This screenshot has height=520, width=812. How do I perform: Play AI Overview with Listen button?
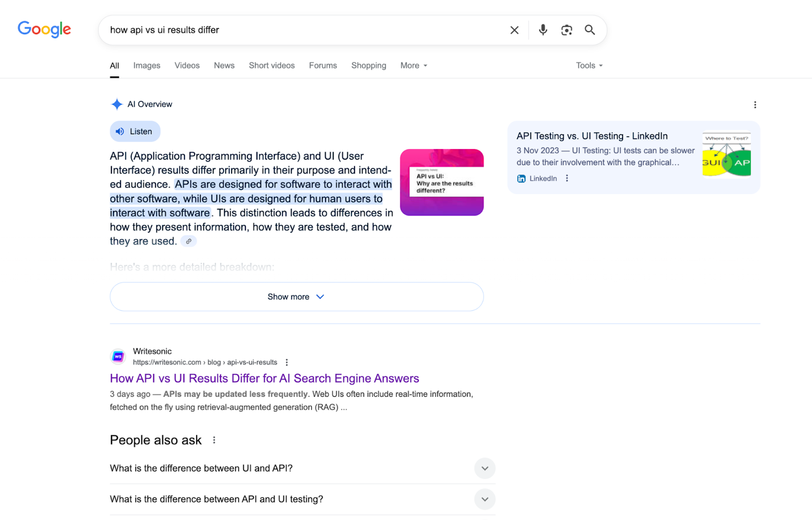135,132
